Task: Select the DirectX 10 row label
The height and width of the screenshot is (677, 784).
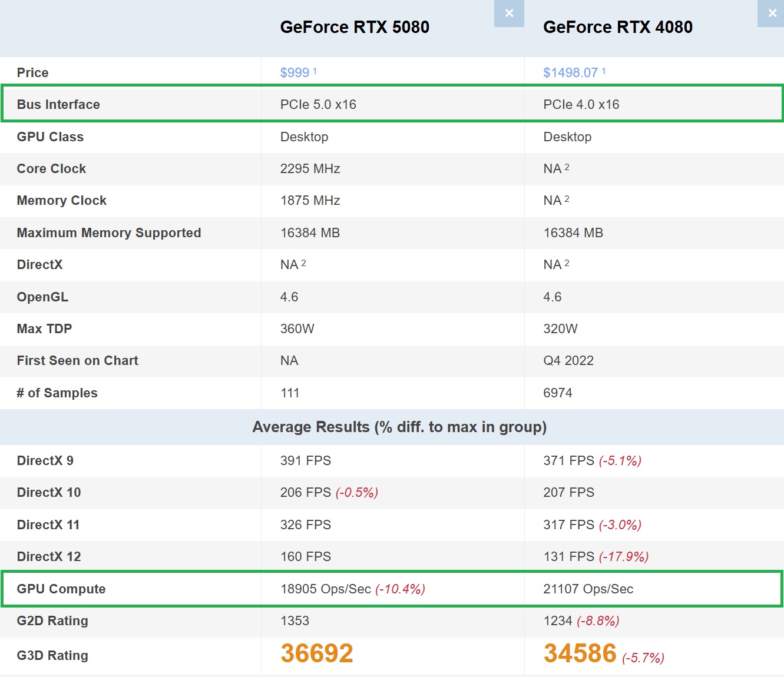Action: tap(49, 492)
